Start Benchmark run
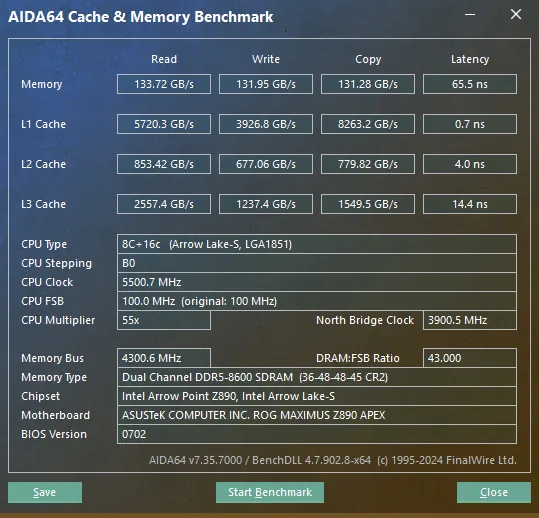Viewport: 539px width, 518px height. [x=270, y=492]
